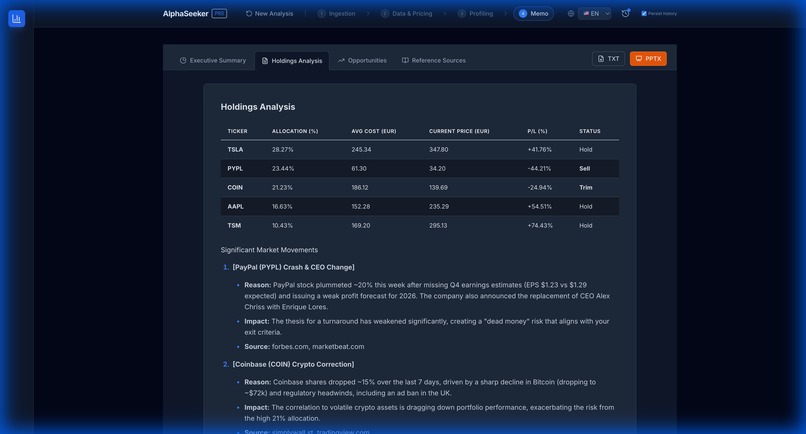
Task: Select the PYPL ticker cell
Action: pyautogui.click(x=235, y=169)
